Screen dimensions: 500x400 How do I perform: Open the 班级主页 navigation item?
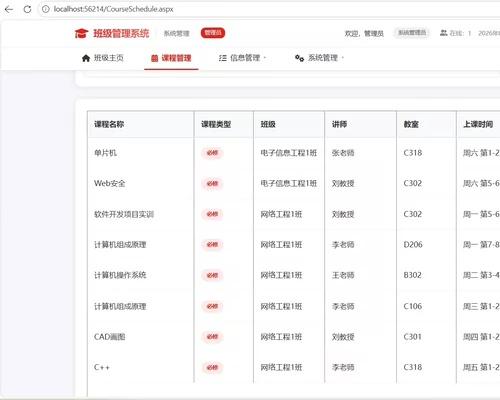pos(103,58)
